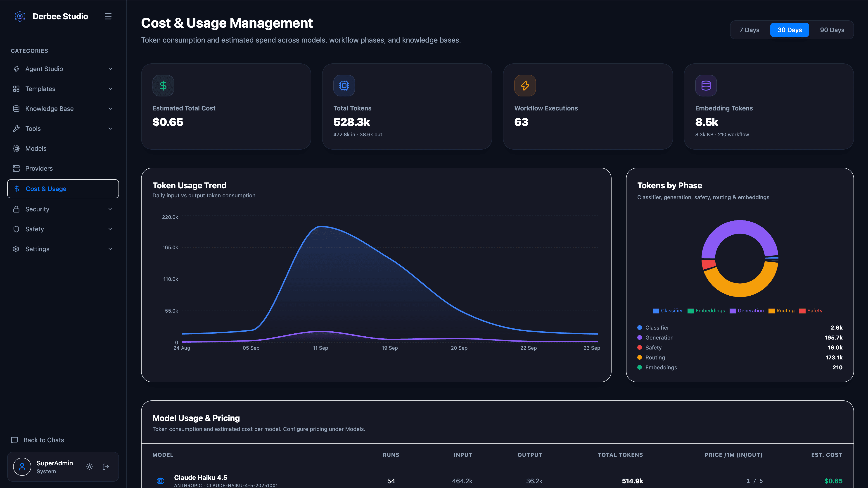Click the Derbee Studio logo icon
The image size is (868, 488).
point(20,16)
